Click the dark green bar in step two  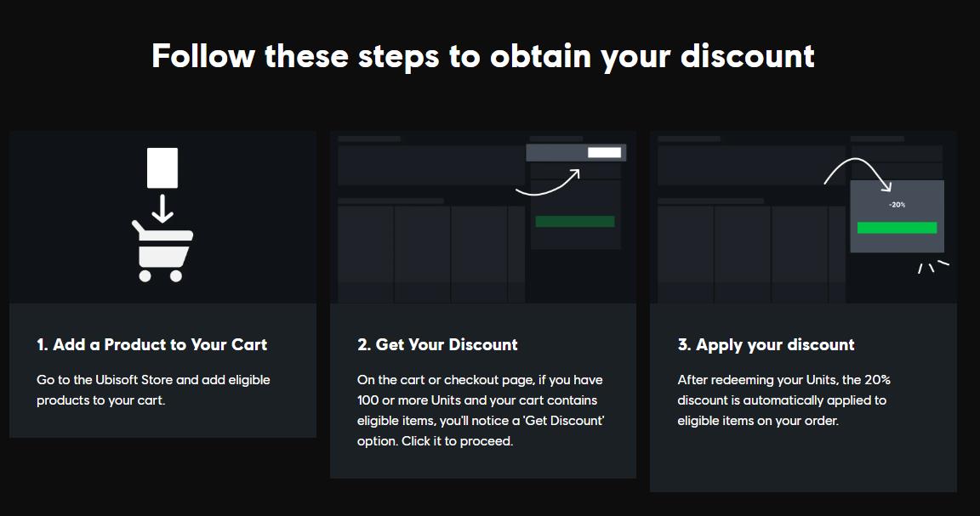click(x=575, y=221)
